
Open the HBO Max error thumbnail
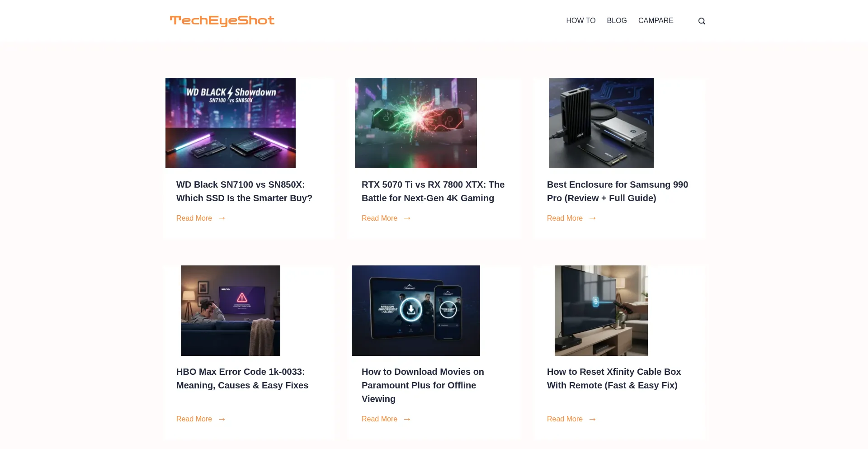point(231,311)
